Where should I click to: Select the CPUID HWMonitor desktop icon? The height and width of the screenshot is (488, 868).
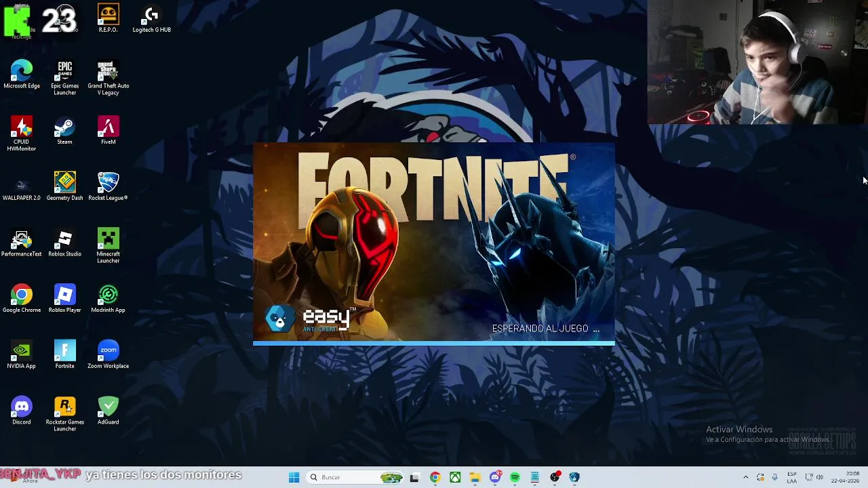click(x=21, y=134)
